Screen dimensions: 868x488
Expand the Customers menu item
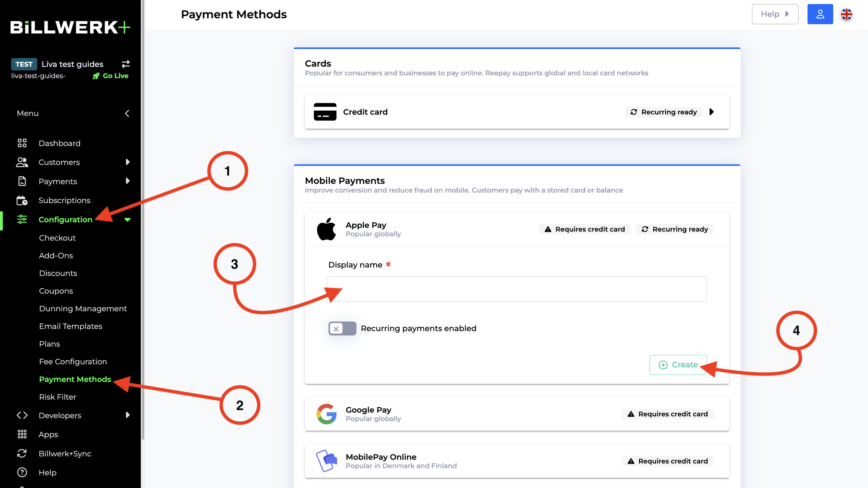coord(127,162)
